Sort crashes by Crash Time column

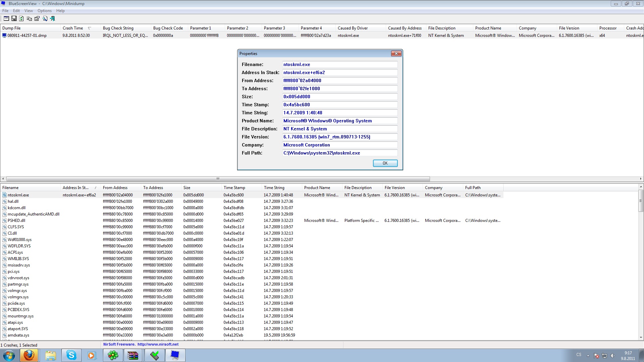pyautogui.click(x=73, y=28)
